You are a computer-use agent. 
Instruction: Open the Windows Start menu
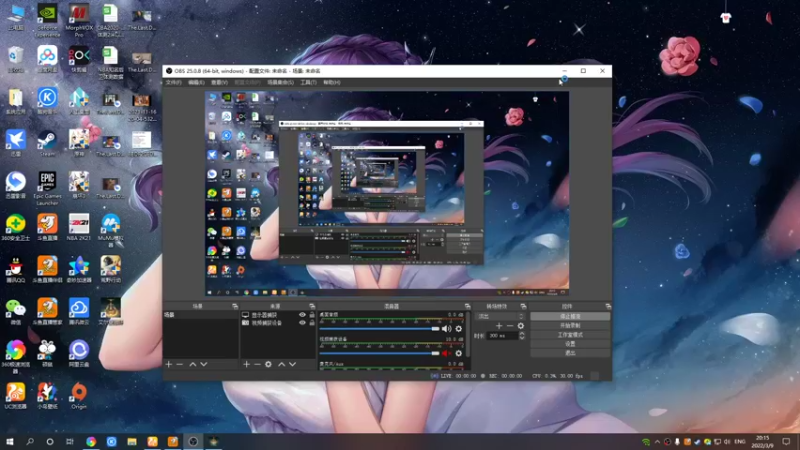(x=10, y=441)
